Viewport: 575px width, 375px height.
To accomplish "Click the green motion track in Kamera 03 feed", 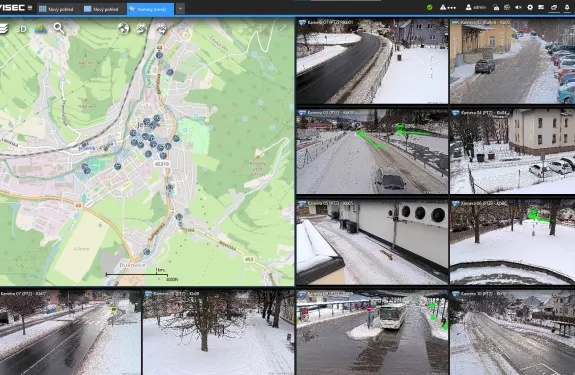I will pos(371,141).
